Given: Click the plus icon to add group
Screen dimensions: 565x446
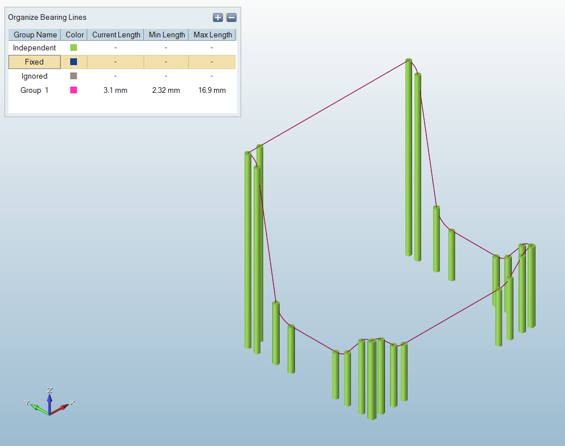Looking at the screenshot, I should click(x=218, y=17).
